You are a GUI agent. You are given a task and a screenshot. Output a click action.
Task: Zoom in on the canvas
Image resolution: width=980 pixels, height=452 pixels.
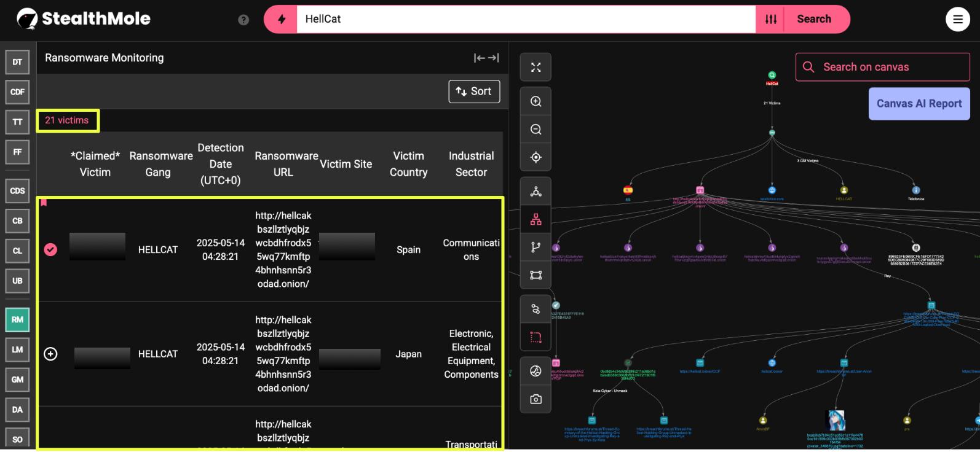[535, 101]
